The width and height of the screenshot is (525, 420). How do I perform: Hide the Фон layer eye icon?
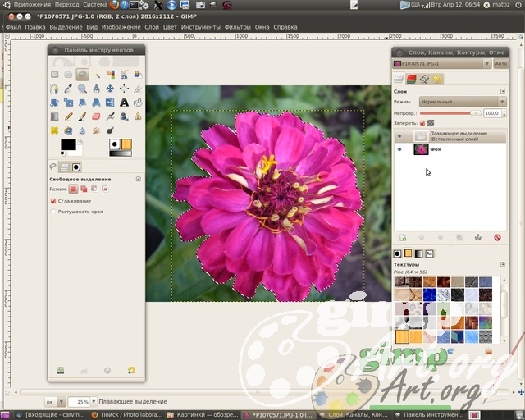point(399,149)
